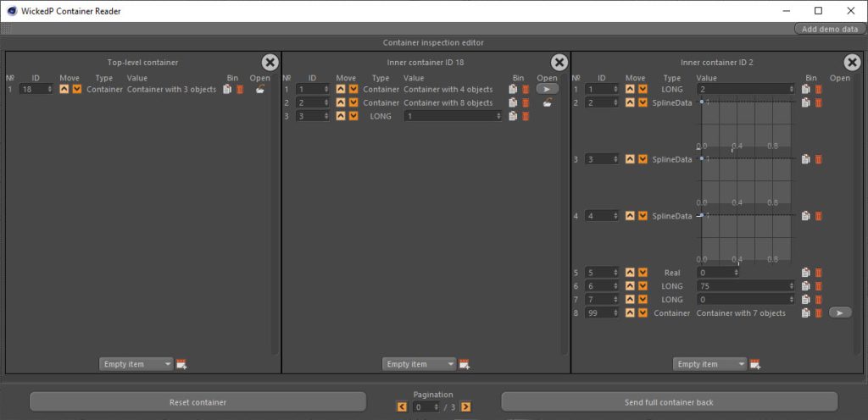Image resolution: width=868 pixels, height=420 pixels.
Task: Delete the LONG 75 entry
Action: click(x=818, y=286)
